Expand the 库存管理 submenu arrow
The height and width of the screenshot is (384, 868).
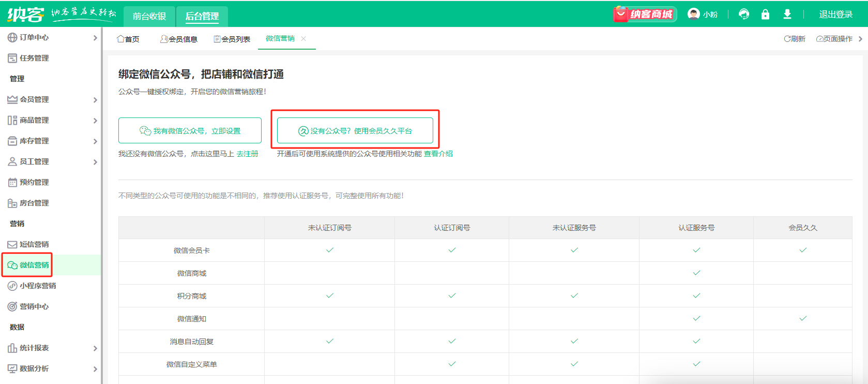point(95,141)
